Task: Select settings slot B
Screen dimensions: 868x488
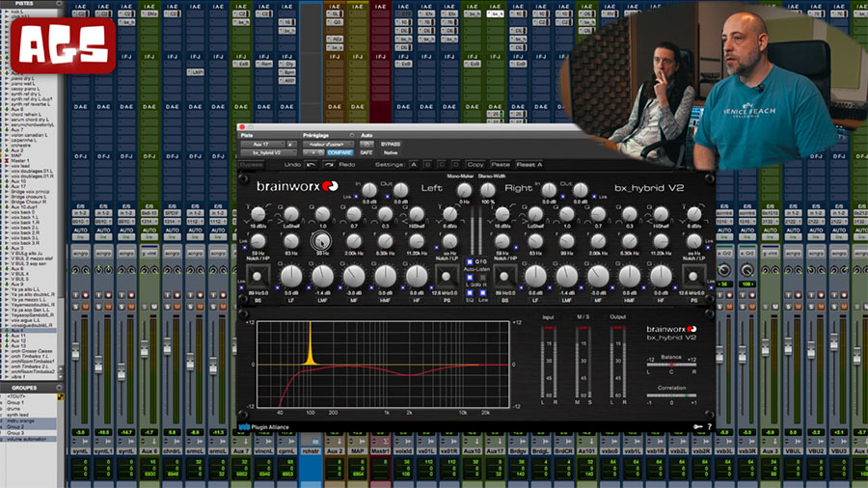Action: point(427,164)
